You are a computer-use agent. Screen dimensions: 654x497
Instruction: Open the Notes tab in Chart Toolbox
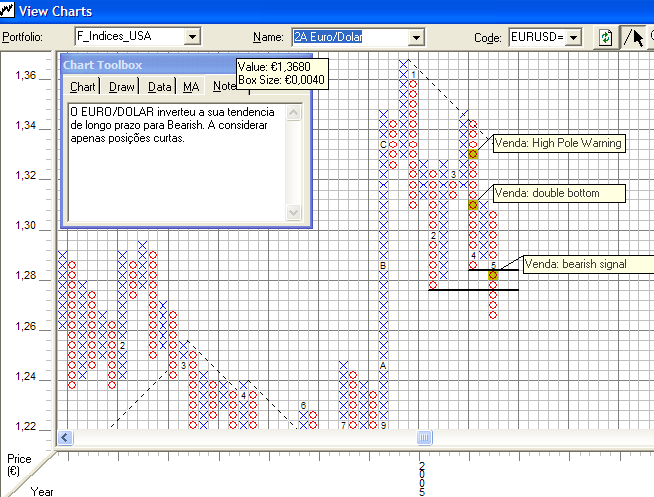224,87
